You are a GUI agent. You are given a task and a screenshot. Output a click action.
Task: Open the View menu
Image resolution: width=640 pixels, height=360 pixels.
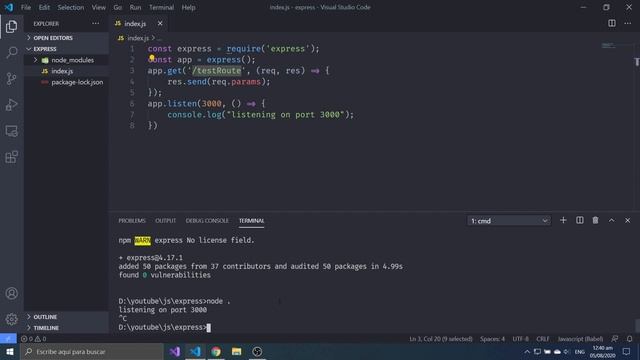coord(98,7)
